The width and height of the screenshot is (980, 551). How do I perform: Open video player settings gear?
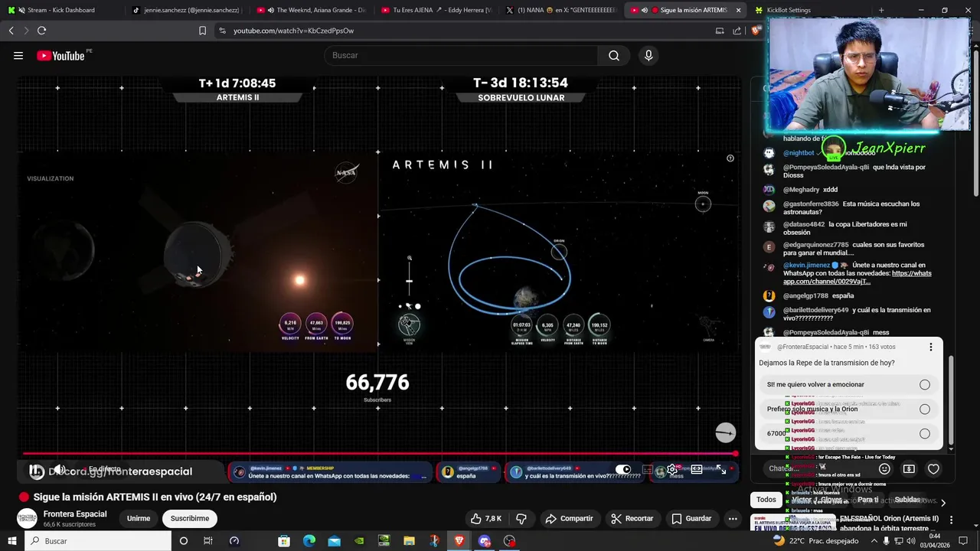[x=671, y=470]
